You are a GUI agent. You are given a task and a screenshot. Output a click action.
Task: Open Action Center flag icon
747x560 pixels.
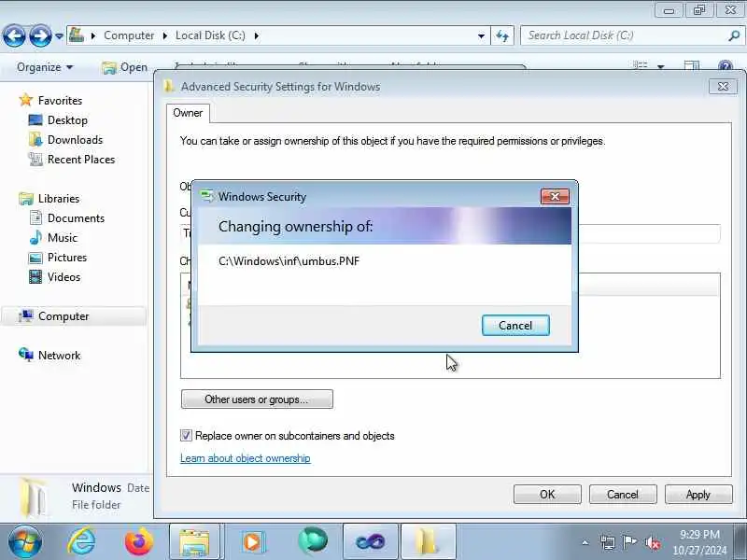(629, 542)
